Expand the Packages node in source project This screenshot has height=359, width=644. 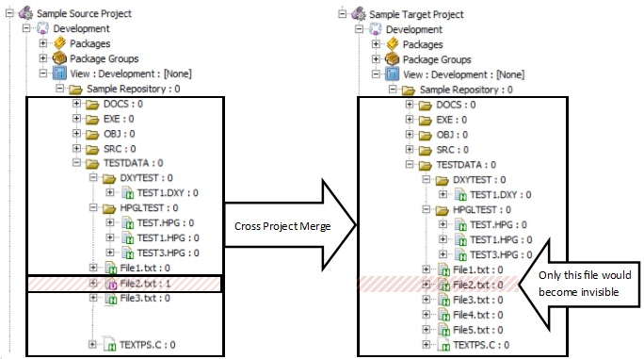pyautogui.click(x=43, y=43)
